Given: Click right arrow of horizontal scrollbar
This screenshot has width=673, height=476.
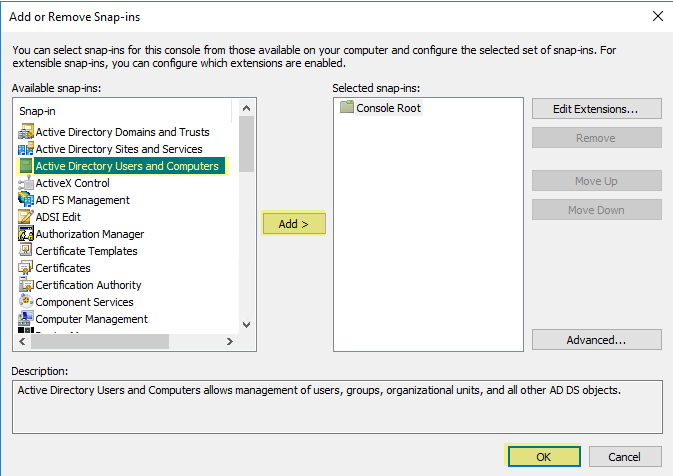Looking at the screenshot, I should pos(230,342).
